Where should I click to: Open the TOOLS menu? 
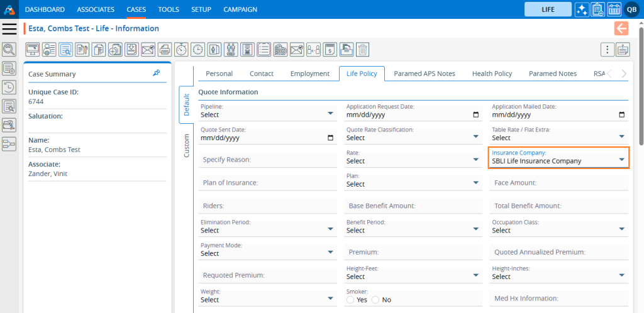click(x=168, y=9)
